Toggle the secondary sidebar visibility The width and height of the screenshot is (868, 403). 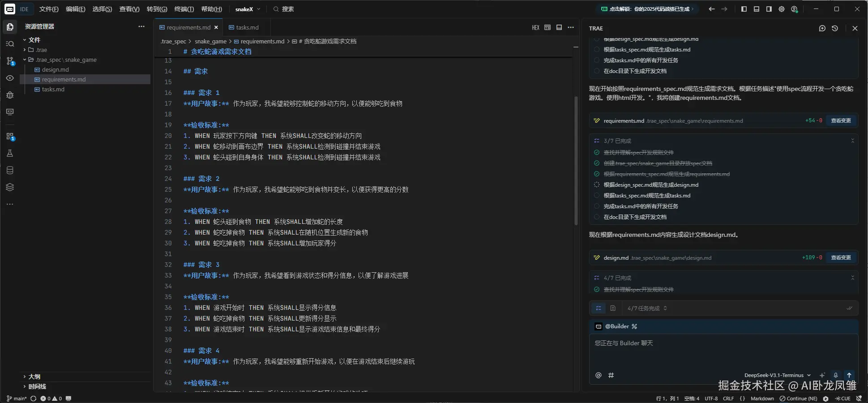click(769, 9)
